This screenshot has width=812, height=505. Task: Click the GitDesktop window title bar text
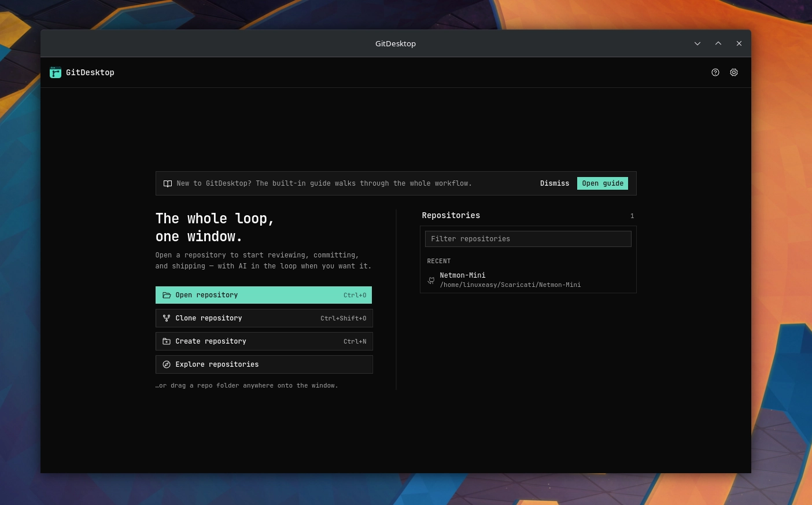coord(396,43)
